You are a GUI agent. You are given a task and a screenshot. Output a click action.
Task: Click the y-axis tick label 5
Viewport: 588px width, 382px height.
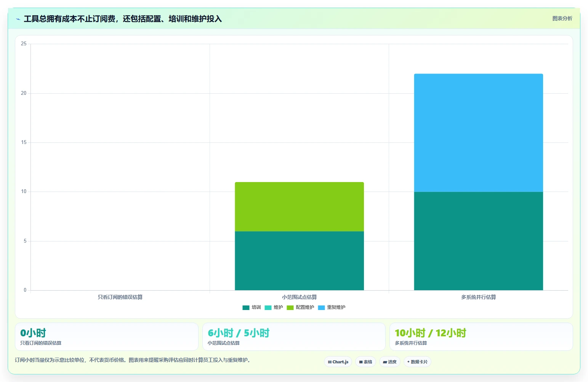[25, 241]
